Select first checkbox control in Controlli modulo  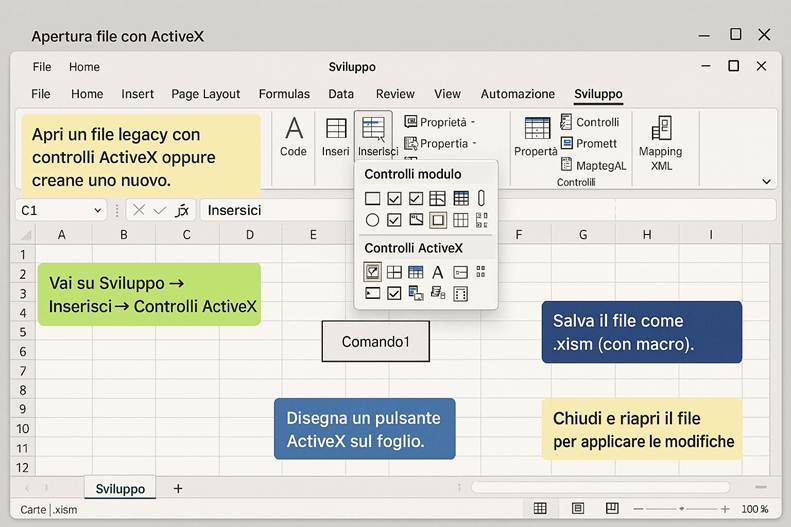(394, 198)
